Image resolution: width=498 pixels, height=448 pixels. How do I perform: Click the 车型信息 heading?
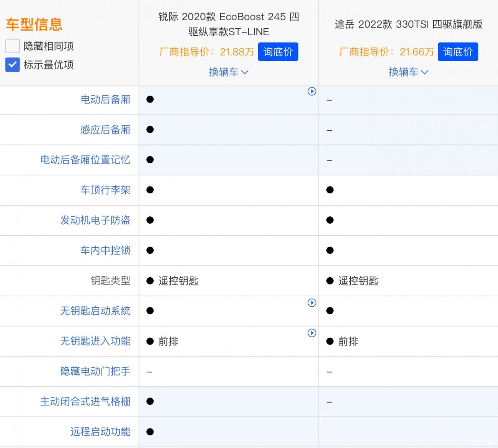(x=34, y=25)
